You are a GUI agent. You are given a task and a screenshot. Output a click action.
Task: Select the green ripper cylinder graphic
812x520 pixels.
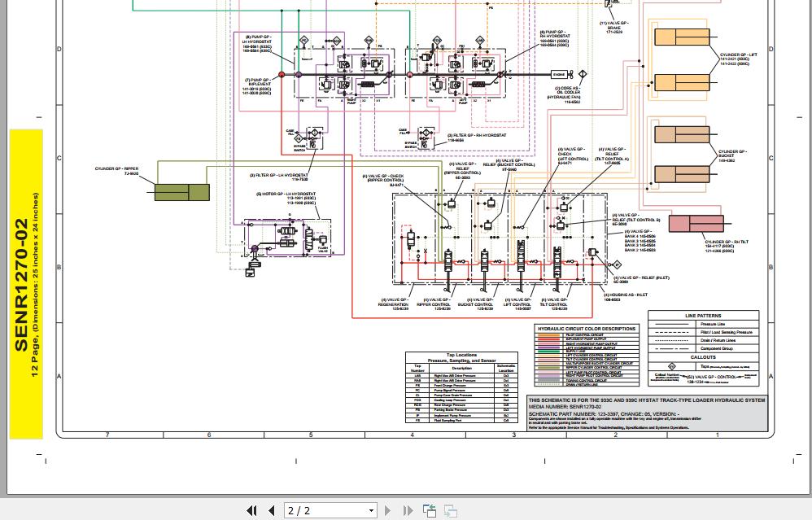(182, 192)
